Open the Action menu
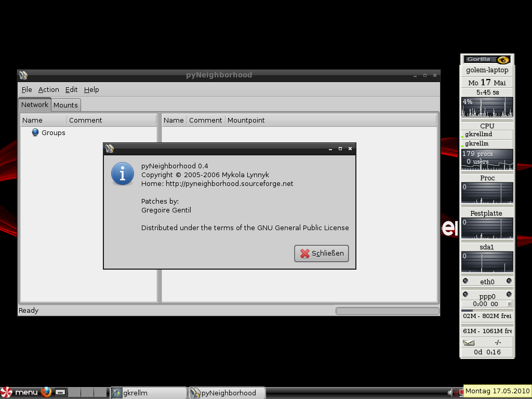This screenshot has width=532, height=399. (x=48, y=89)
